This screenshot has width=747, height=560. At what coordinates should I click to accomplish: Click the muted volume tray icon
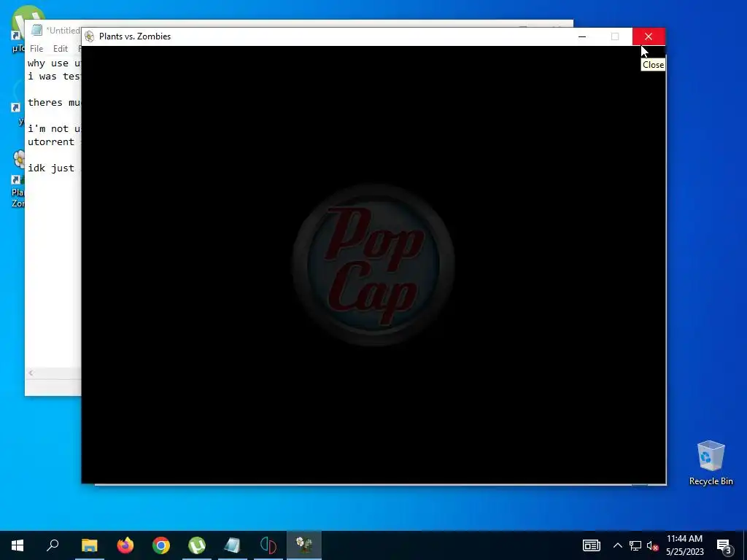(x=652, y=545)
